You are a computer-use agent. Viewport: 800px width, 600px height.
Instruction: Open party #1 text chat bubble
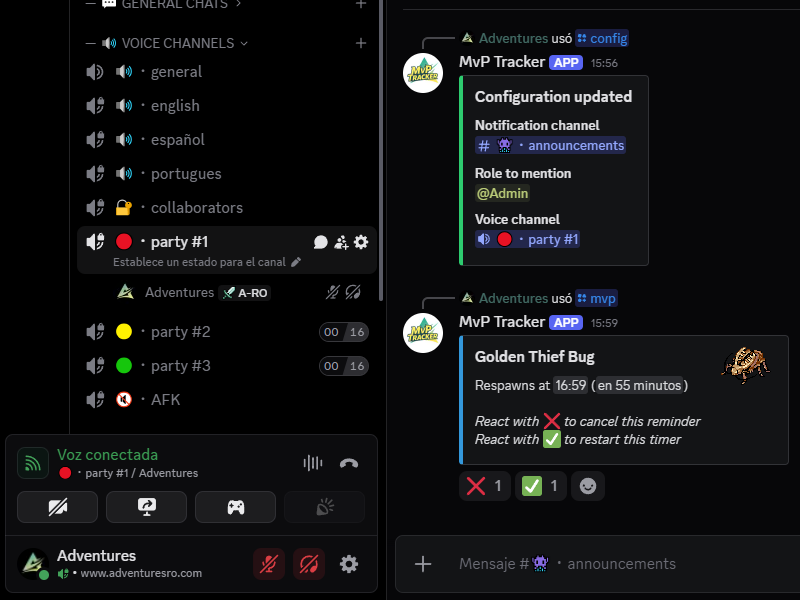pos(320,242)
